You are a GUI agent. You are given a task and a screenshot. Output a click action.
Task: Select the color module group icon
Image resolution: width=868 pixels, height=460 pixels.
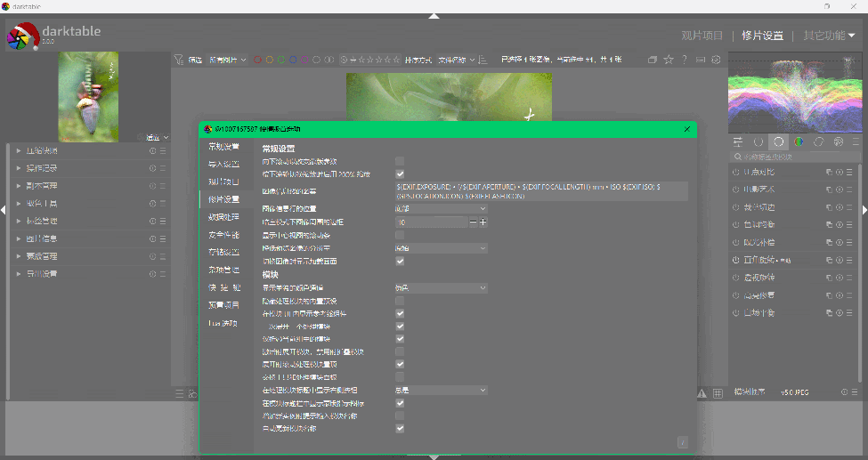click(x=799, y=141)
